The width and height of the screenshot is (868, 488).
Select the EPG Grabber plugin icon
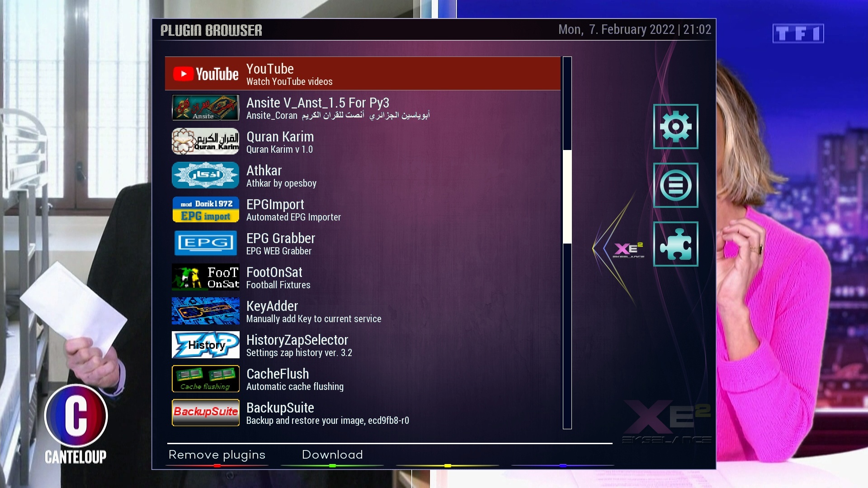204,243
